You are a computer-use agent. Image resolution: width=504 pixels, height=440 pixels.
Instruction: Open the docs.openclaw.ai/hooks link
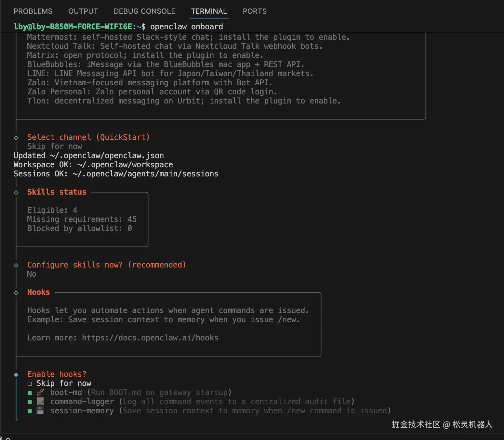[x=150, y=338]
